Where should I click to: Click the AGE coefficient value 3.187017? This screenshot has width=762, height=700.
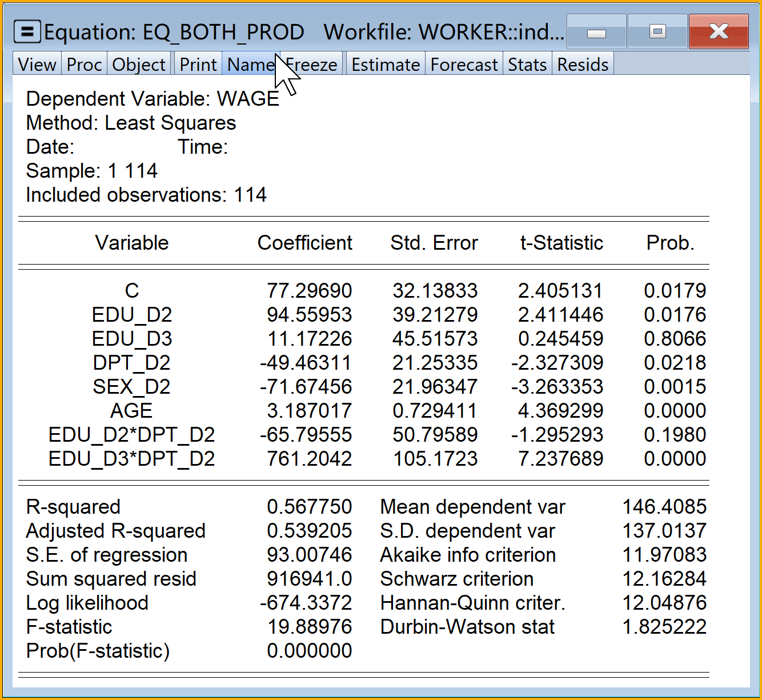pos(309,411)
